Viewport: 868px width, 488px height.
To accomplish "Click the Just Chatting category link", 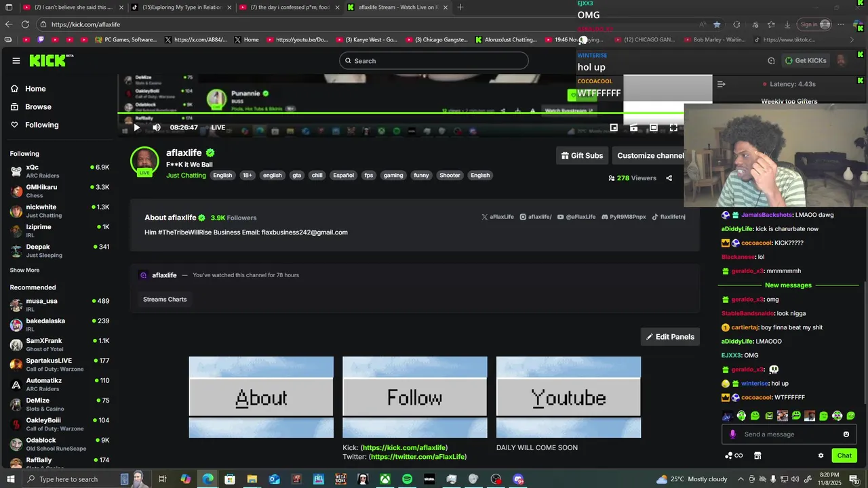I will [186, 176].
